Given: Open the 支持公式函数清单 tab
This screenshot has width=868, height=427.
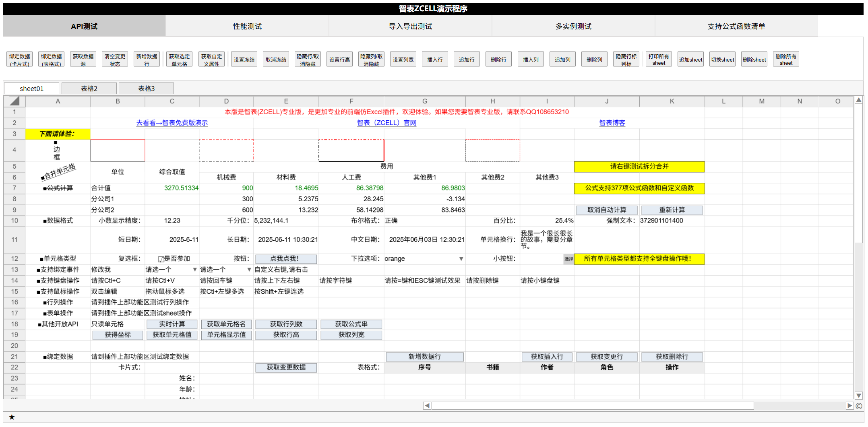Looking at the screenshot, I should (x=736, y=26).
